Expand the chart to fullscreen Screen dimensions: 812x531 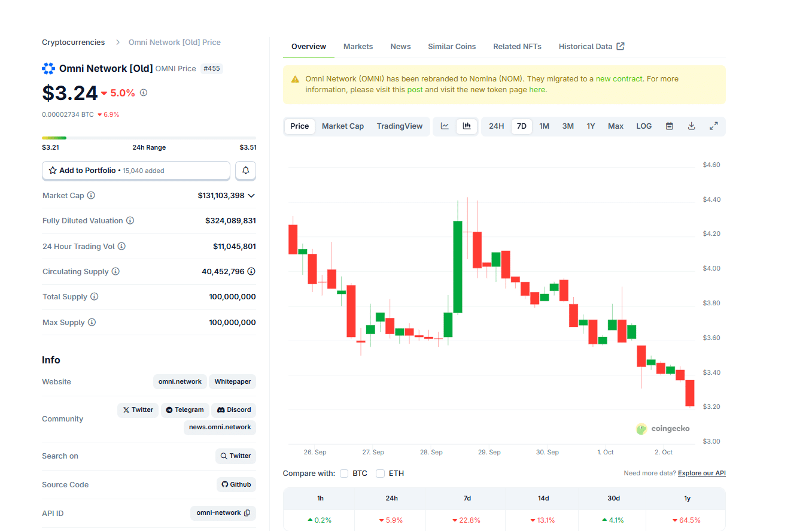pos(713,126)
